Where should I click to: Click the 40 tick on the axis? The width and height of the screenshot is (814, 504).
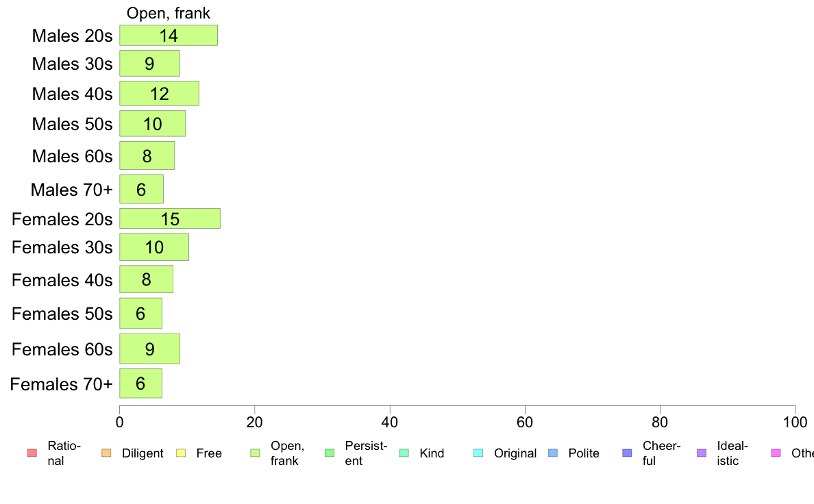[x=390, y=422]
